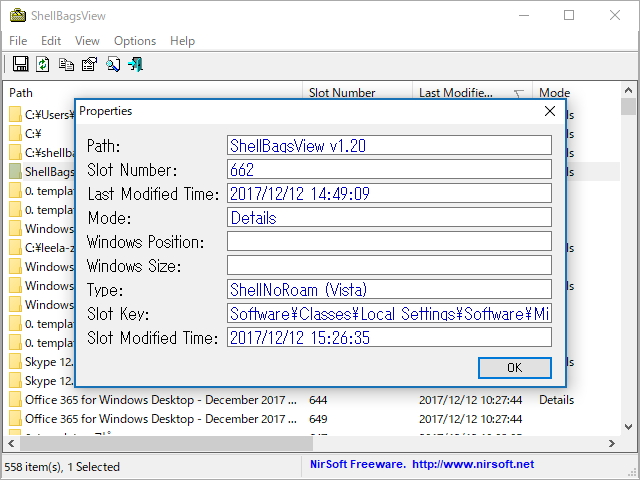Open the Edit menu

click(x=51, y=41)
